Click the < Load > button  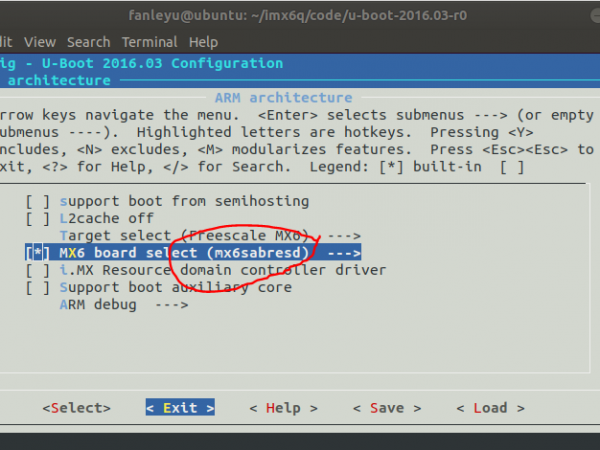tap(490, 408)
